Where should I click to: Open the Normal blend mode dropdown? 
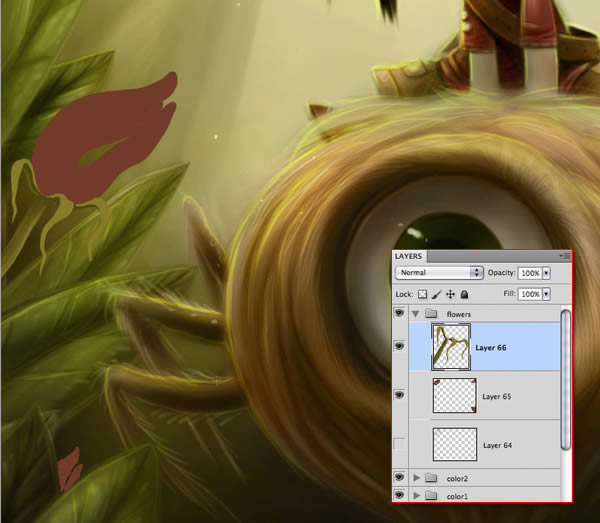click(x=439, y=272)
